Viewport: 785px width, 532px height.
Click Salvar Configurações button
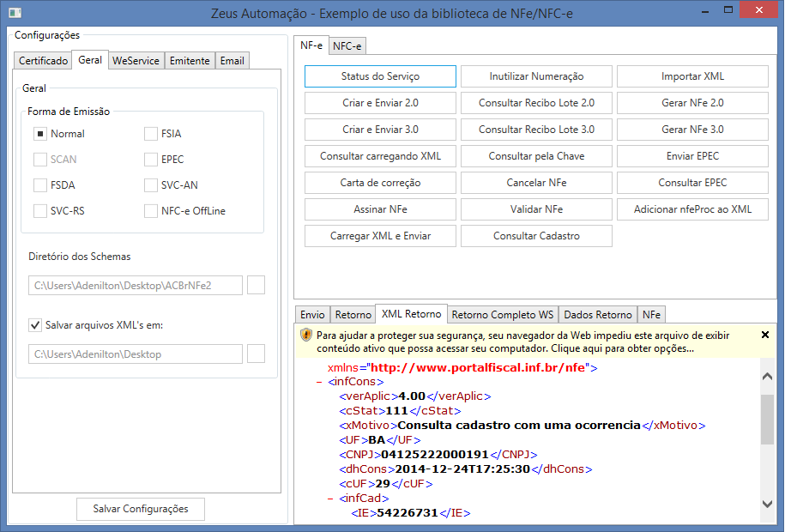click(141, 509)
